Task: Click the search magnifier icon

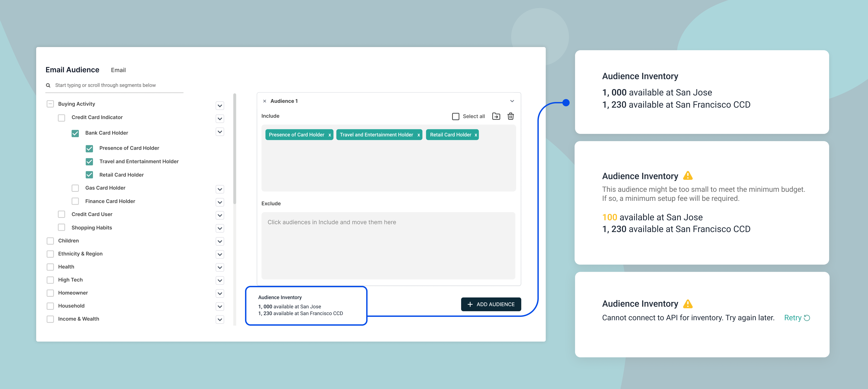Action: 48,85
